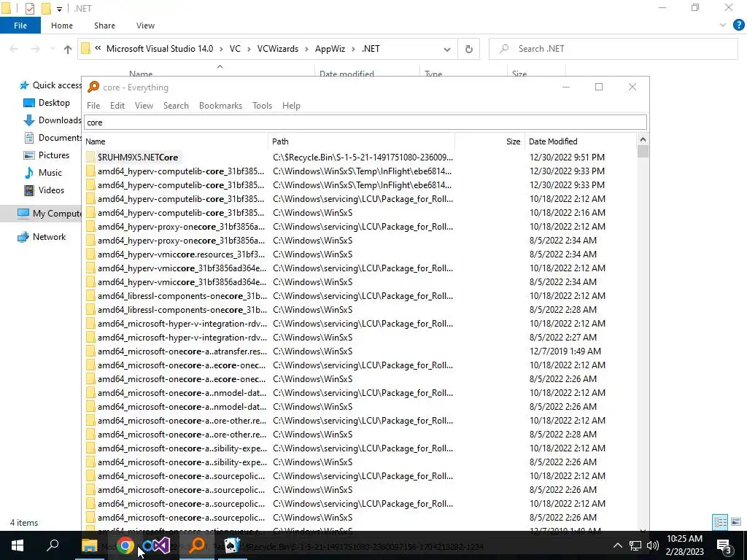Click scroll-up arrow of Everything results list
747x560 pixels.
pyautogui.click(x=643, y=139)
